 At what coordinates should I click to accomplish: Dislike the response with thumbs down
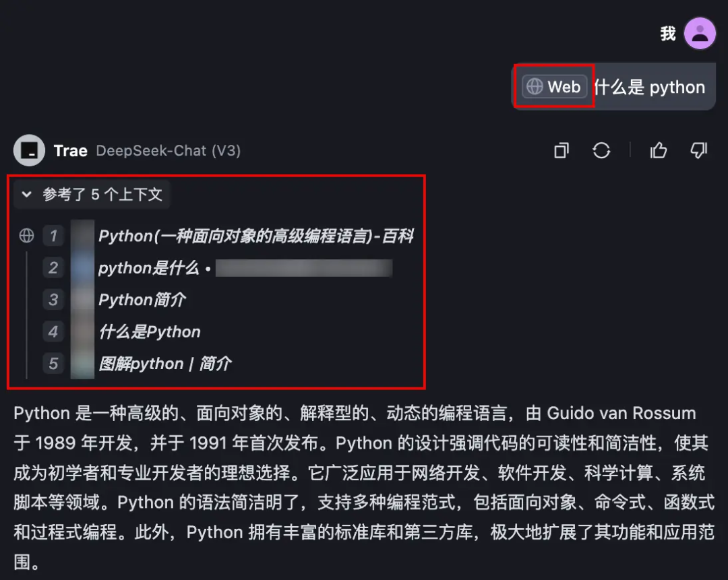pos(698,150)
